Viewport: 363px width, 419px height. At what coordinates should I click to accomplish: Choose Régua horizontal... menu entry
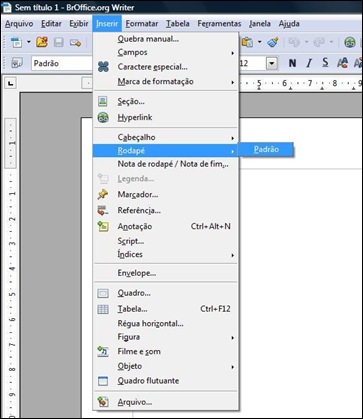click(166, 324)
